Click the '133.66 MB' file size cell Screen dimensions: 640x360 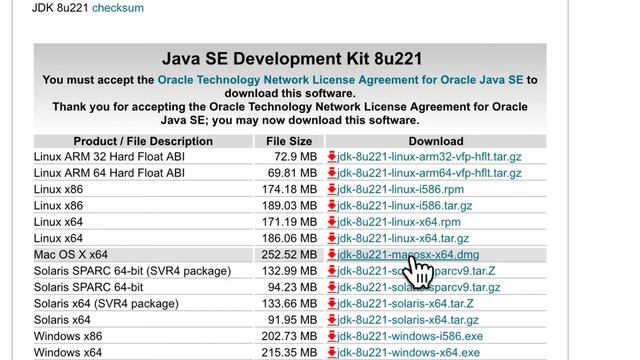pyautogui.click(x=289, y=304)
